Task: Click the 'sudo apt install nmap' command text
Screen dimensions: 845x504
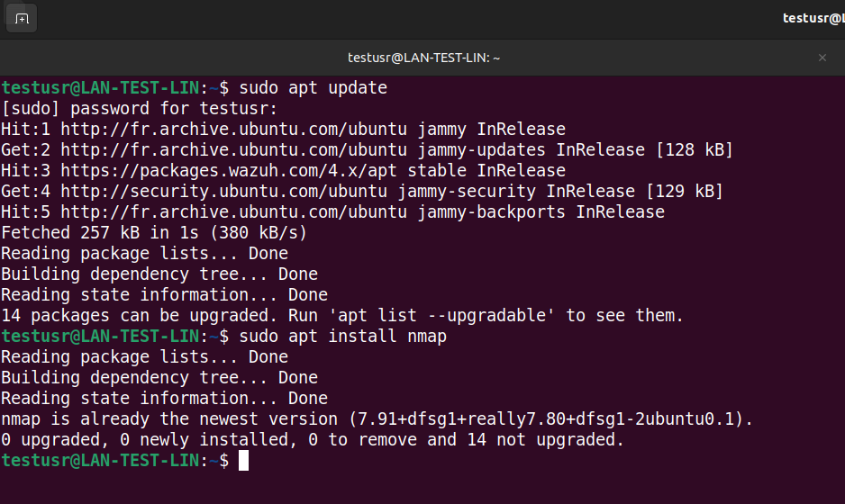Action: coord(342,337)
